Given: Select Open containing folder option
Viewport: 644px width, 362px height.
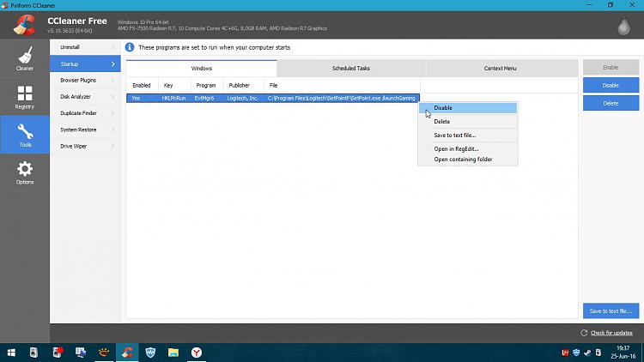Looking at the screenshot, I should pyautogui.click(x=468, y=160).
